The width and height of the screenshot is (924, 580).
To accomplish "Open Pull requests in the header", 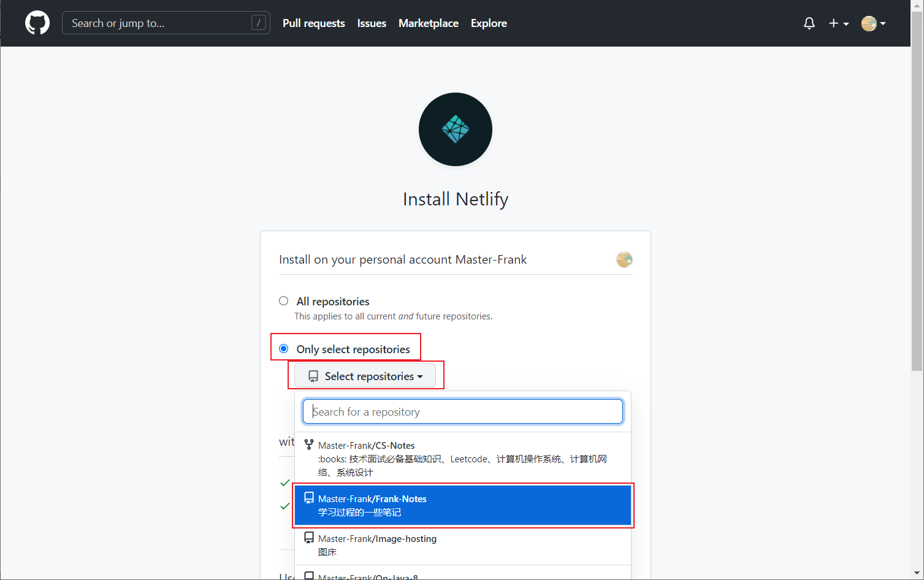I will tap(314, 23).
